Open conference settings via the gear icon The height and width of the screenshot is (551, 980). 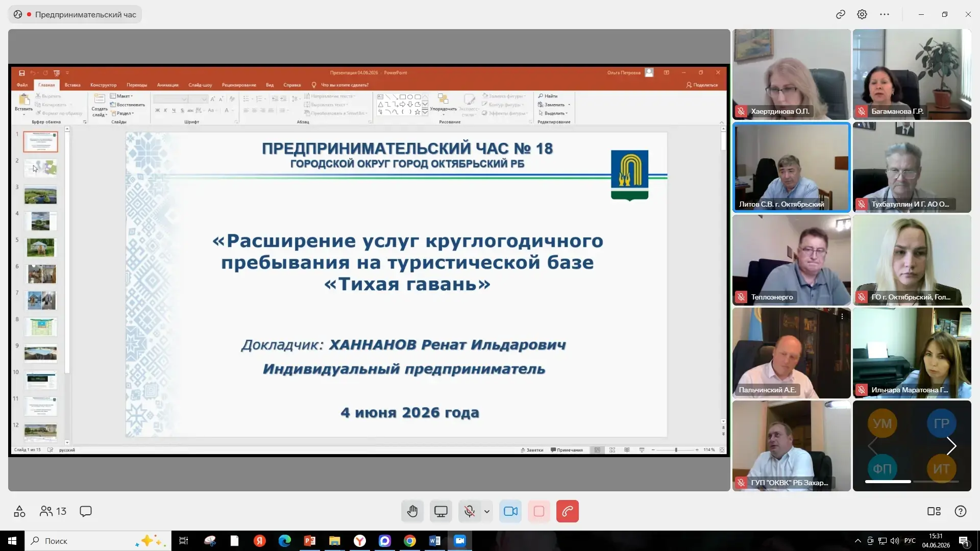[x=862, y=14]
